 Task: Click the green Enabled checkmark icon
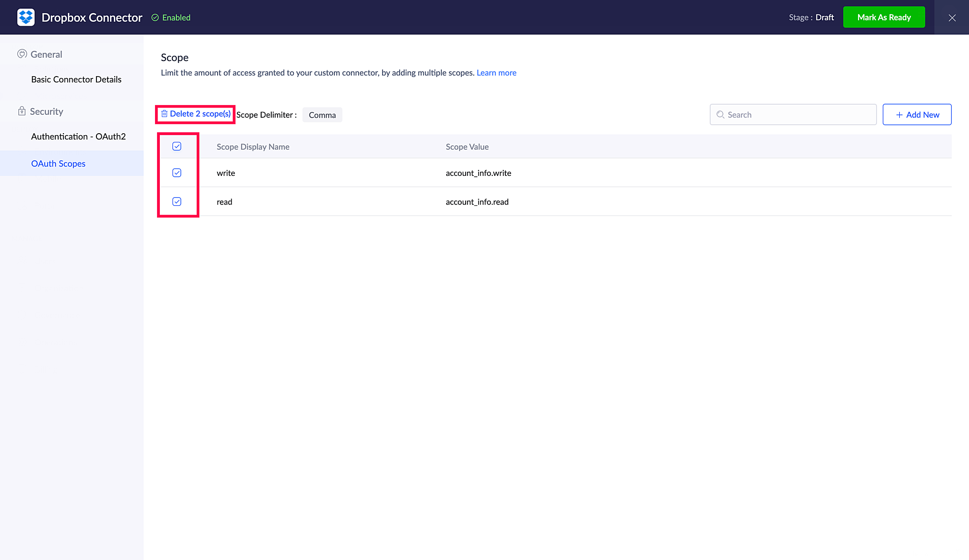pos(155,17)
